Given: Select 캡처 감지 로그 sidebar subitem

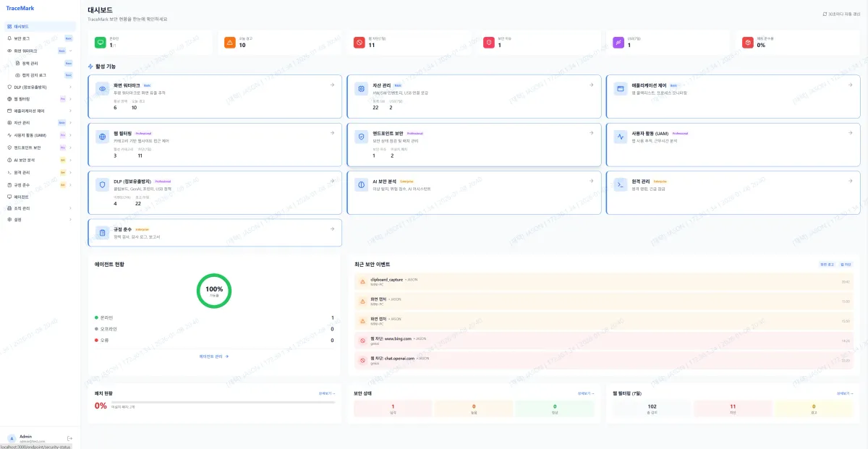Looking at the screenshot, I should pyautogui.click(x=34, y=74).
